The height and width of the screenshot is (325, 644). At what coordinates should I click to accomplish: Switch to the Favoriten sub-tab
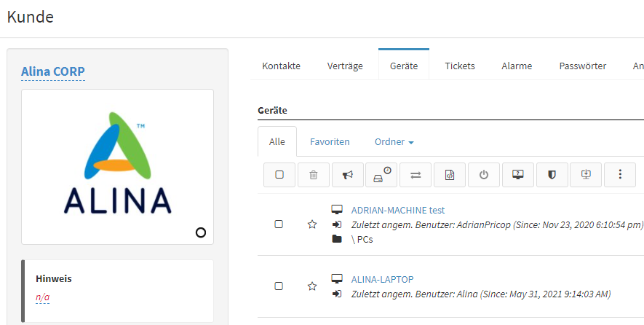click(330, 142)
